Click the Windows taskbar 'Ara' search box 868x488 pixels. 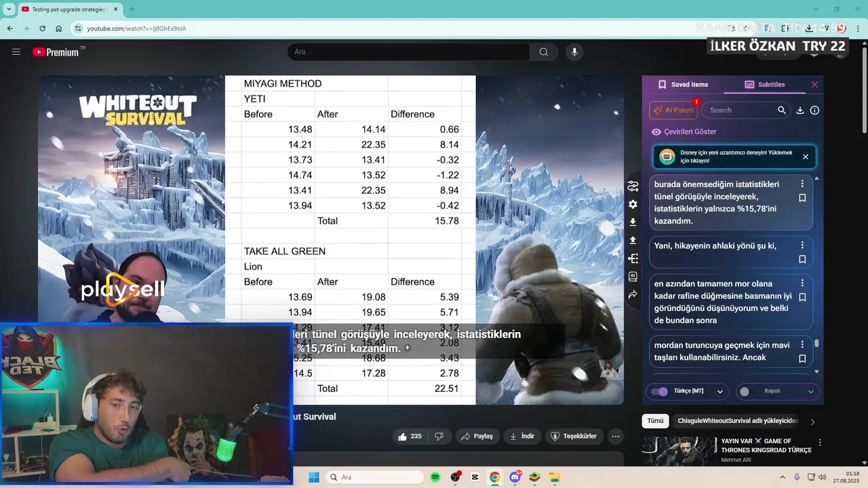374,477
